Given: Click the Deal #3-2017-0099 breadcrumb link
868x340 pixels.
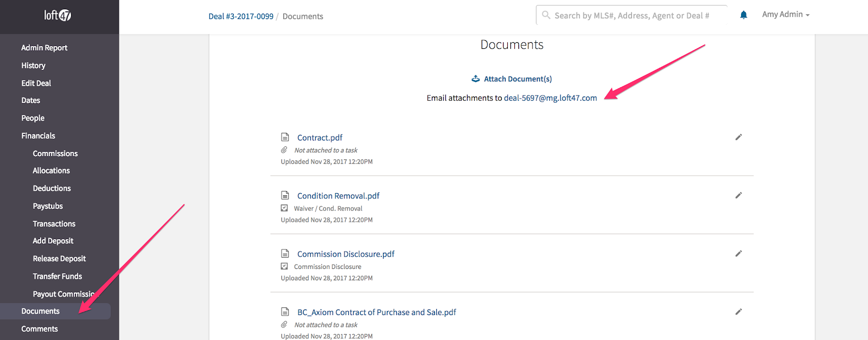Looking at the screenshot, I should point(241,16).
